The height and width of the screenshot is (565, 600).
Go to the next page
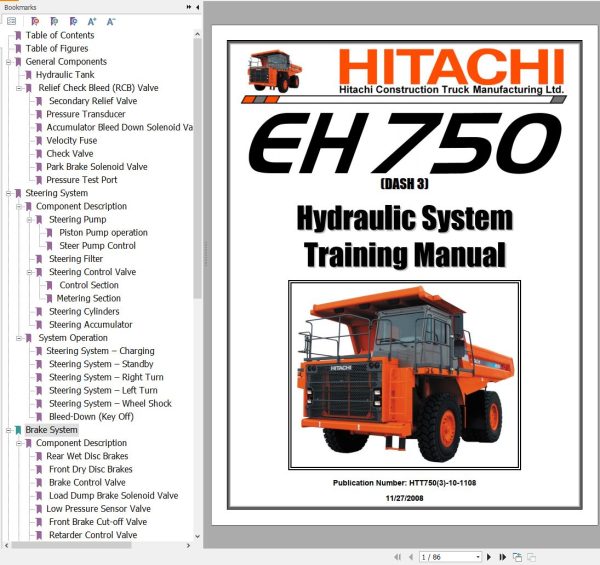coord(489,557)
